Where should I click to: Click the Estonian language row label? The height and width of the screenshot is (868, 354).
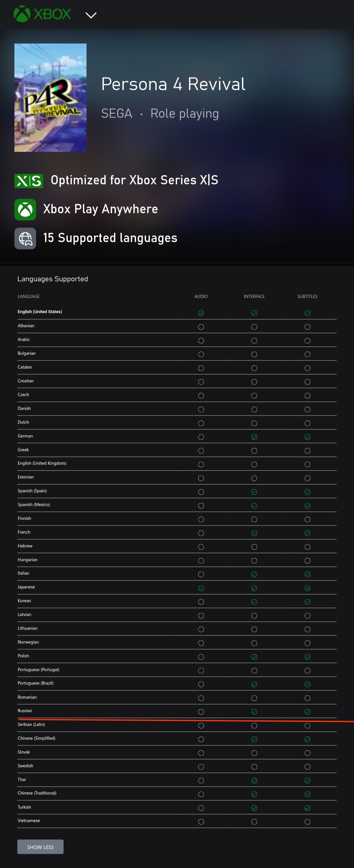tap(26, 477)
